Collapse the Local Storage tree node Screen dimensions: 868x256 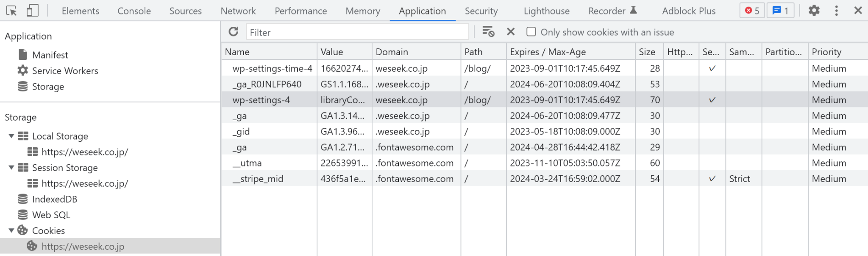[x=11, y=136]
